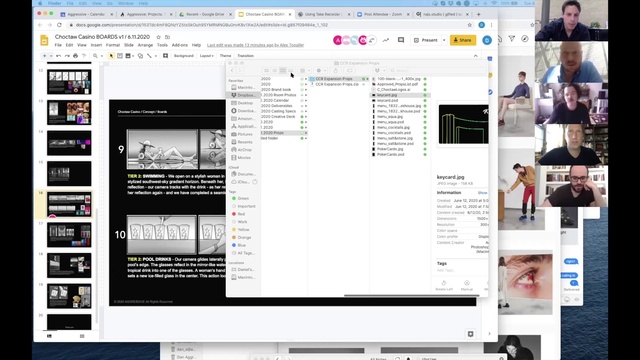Select the Blue tag in Finder sidebar
Image resolution: width=640 pixels, height=360 pixels.
click(x=242, y=245)
